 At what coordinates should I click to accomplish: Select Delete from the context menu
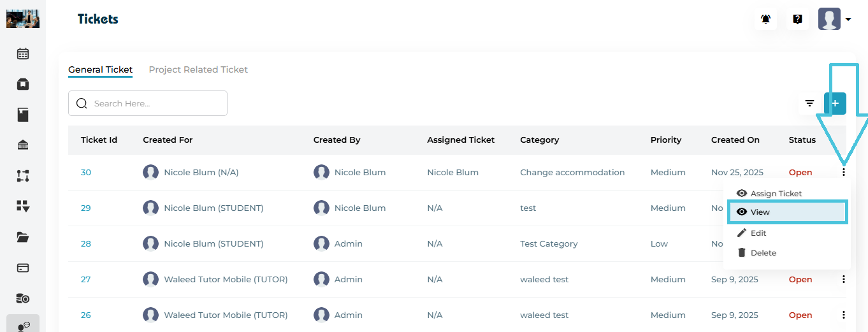[x=763, y=253]
